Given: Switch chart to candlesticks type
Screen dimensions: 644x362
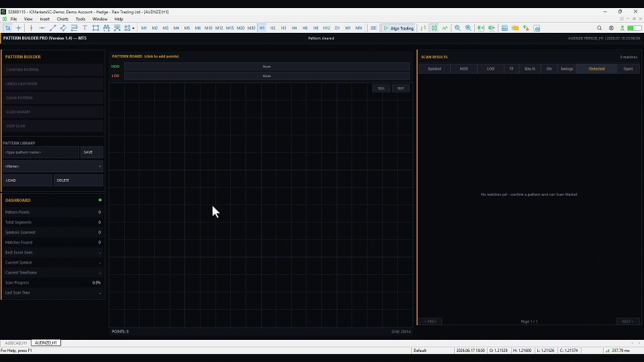Looking at the screenshot, I should (x=434, y=28).
